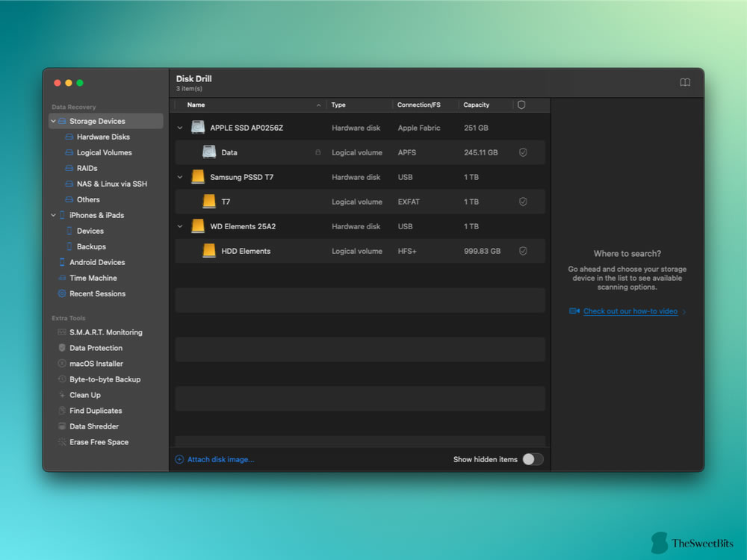Click the help book icon in the title bar

(x=684, y=82)
